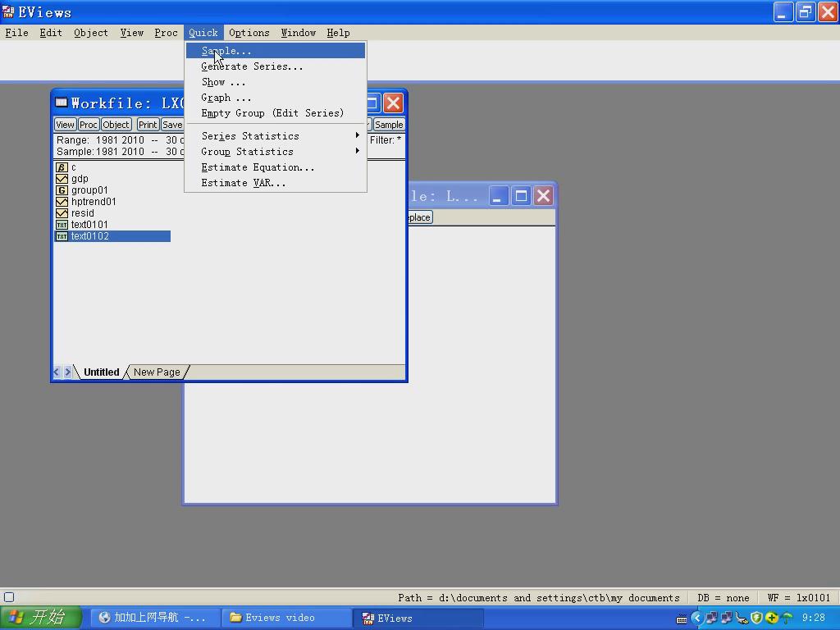
Task: Click the Workfile window's title bar icon
Action: point(62,103)
